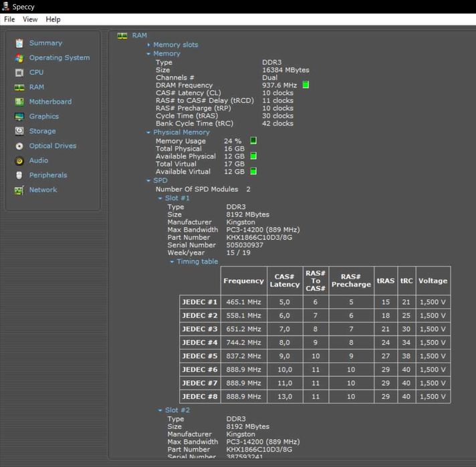Collapse the Memory node
This screenshot has height=467, width=476.
[x=148, y=53]
